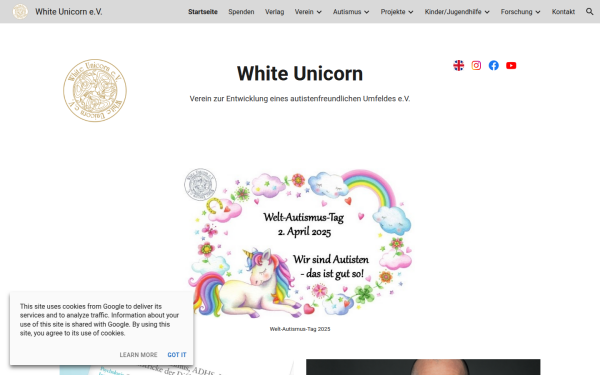Expand the Forschung submenu chevron
The image size is (600, 375).
(x=538, y=12)
